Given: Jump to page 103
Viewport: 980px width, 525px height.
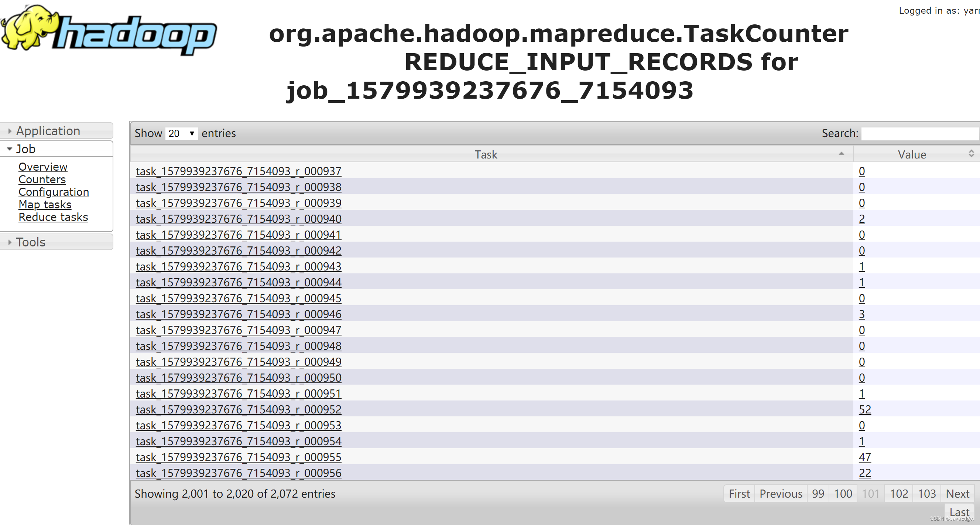Looking at the screenshot, I should click(926, 494).
